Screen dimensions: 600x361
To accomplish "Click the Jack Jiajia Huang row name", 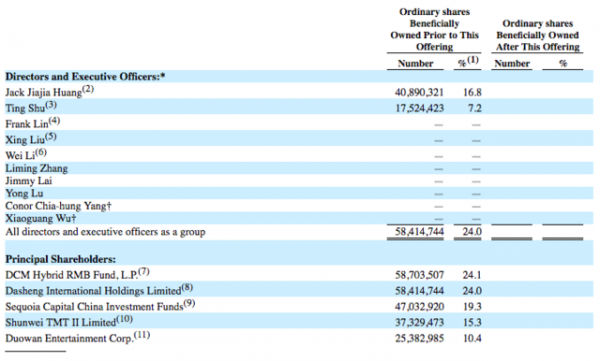I will (49, 92).
